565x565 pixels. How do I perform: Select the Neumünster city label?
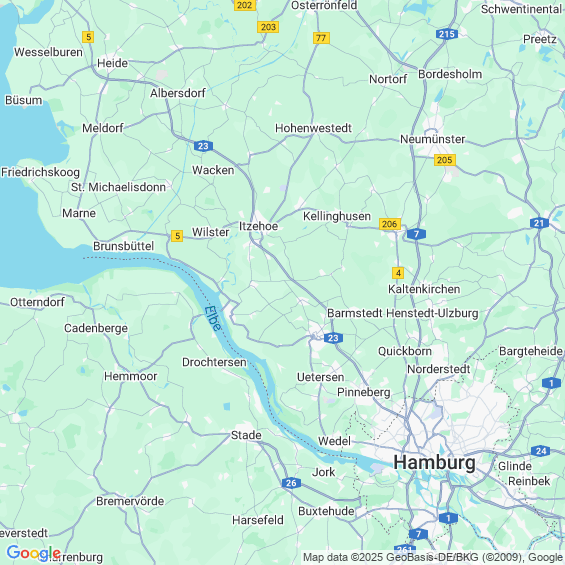coord(432,139)
